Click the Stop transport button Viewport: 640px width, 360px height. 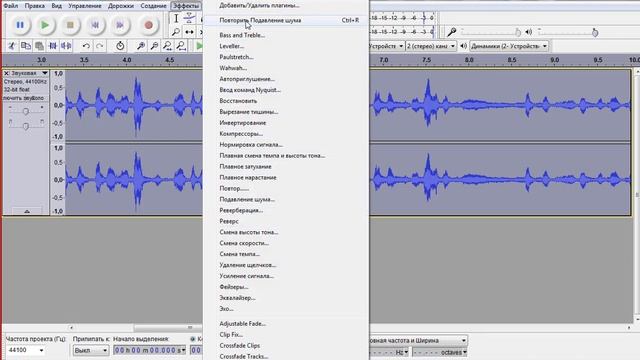coord(70,25)
